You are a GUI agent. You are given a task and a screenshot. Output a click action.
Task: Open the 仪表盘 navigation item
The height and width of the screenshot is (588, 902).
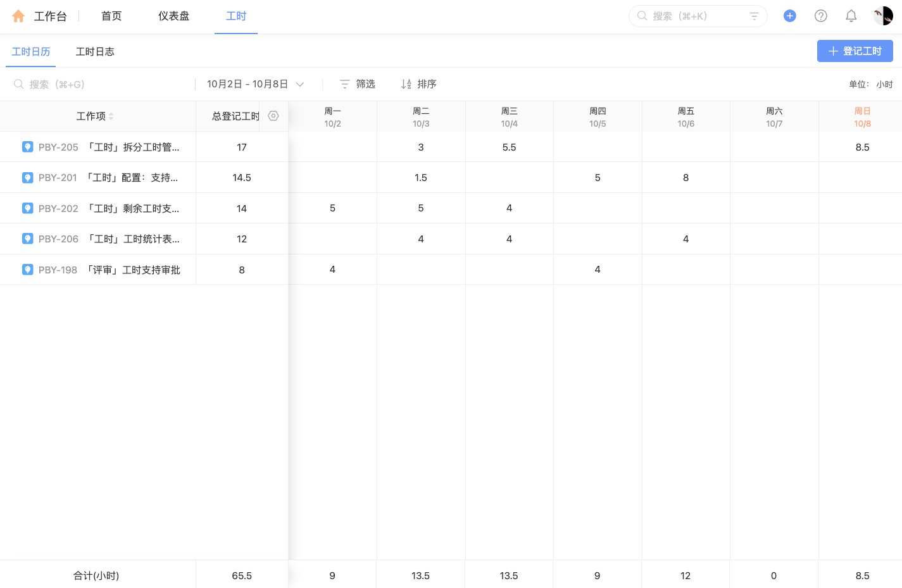pyautogui.click(x=173, y=16)
